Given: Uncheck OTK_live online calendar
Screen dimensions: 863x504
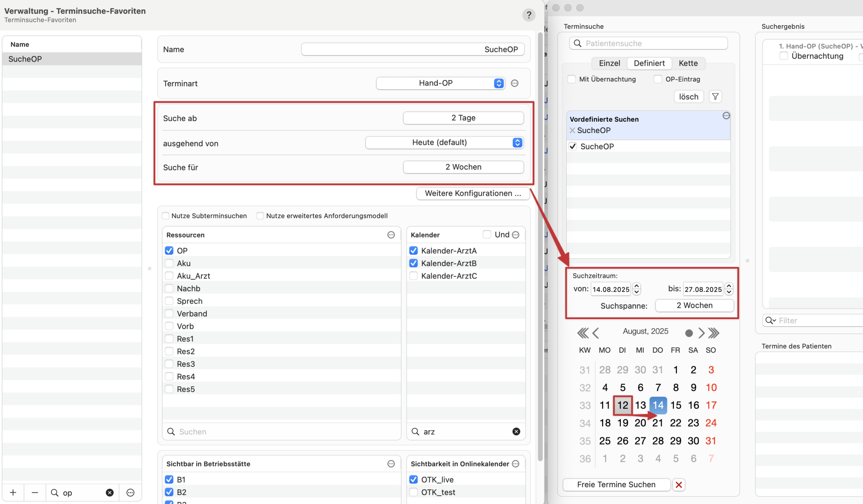Looking at the screenshot, I should [x=414, y=480].
